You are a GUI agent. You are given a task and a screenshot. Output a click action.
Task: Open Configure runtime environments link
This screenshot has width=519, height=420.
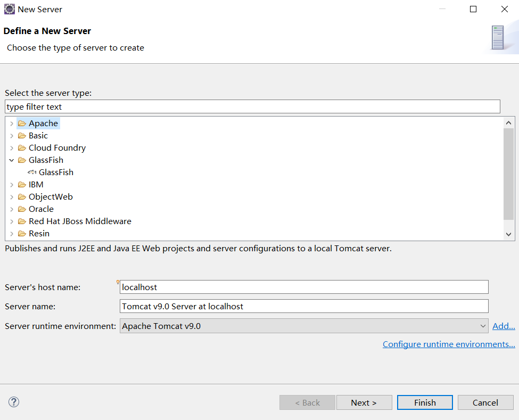449,344
